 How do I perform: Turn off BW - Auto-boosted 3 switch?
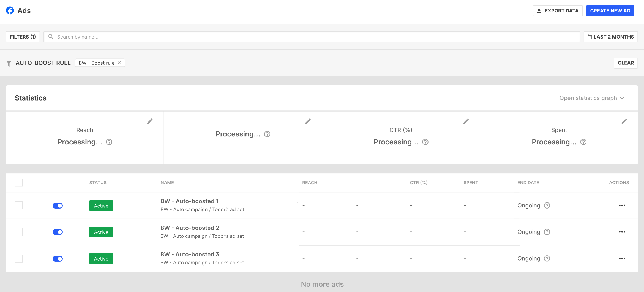[x=58, y=259]
